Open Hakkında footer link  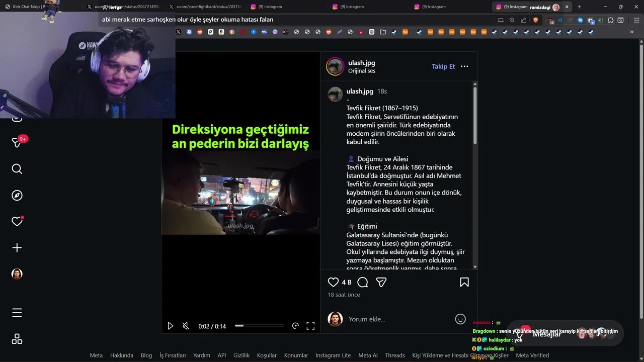click(122, 355)
